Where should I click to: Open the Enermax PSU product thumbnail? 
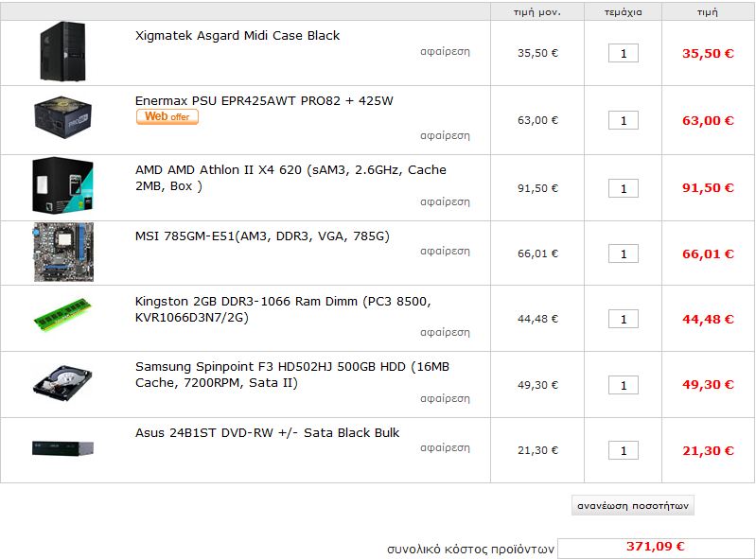pyautogui.click(x=63, y=117)
